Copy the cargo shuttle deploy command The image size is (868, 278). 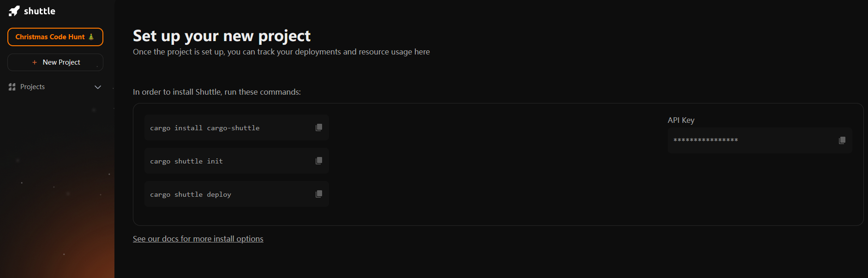(319, 194)
